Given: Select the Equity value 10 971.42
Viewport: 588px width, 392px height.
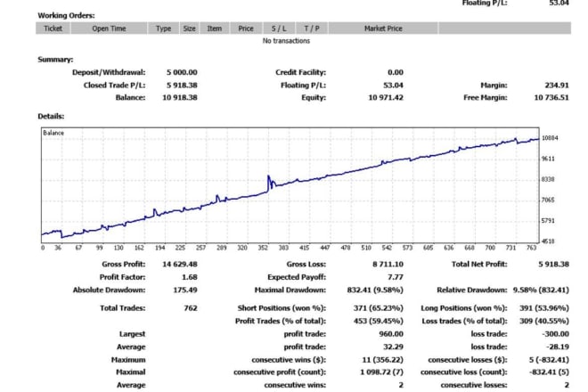Looking at the screenshot, I should coord(386,97).
